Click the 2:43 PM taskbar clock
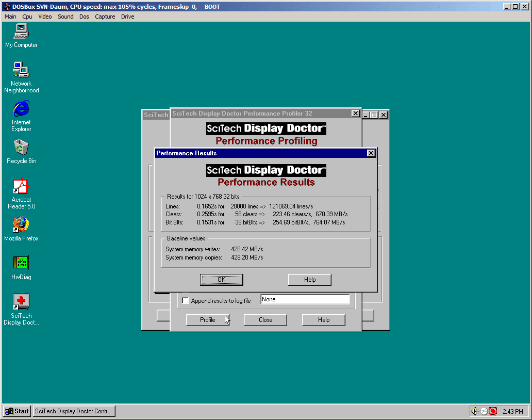The width and height of the screenshot is (532, 420). point(512,412)
